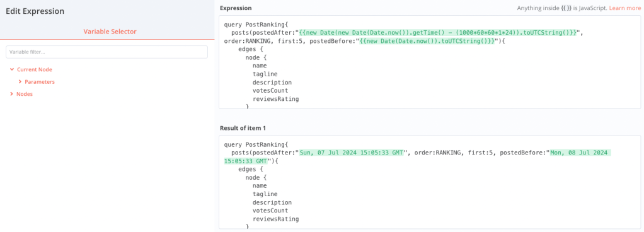Click 'votesCount' field in the Expression editor

coord(270,91)
